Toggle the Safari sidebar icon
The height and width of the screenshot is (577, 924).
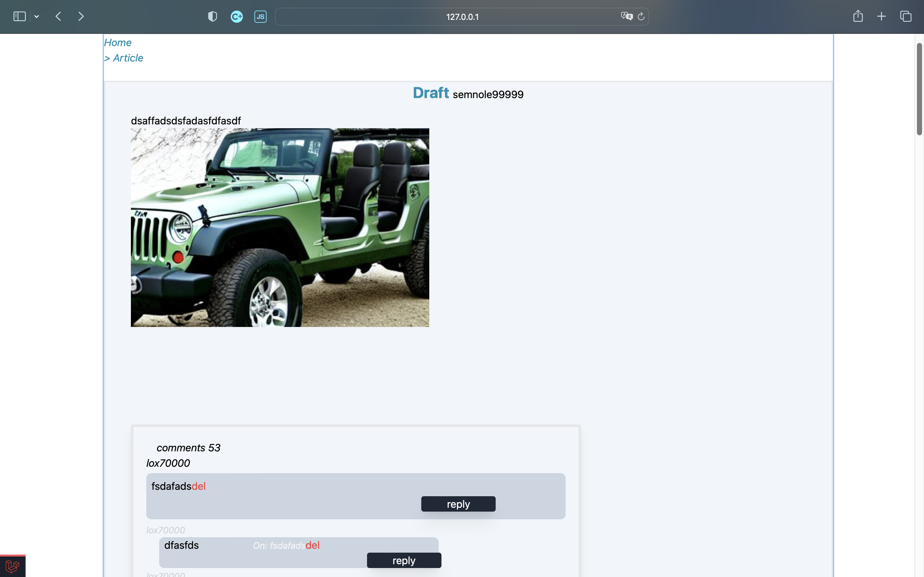[20, 16]
